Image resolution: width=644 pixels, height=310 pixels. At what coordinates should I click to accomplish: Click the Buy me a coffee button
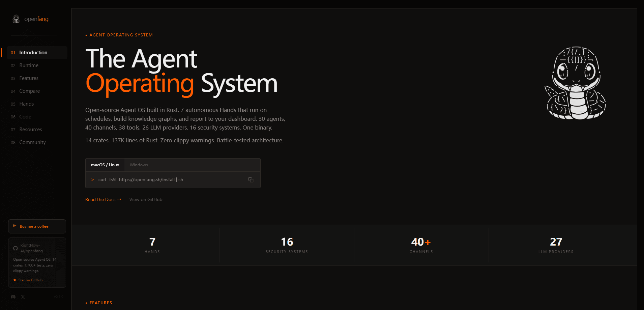(37, 226)
